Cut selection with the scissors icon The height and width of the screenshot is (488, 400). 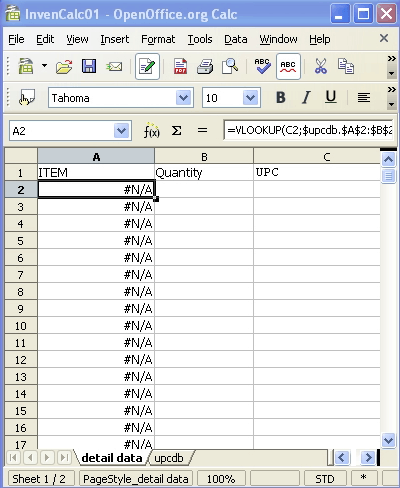tap(321, 66)
